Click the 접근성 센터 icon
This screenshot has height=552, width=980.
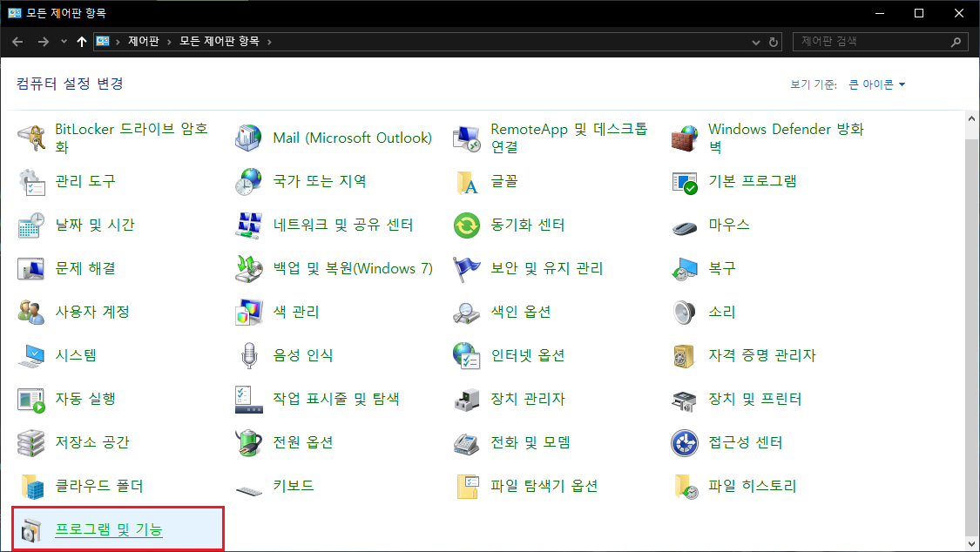685,442
